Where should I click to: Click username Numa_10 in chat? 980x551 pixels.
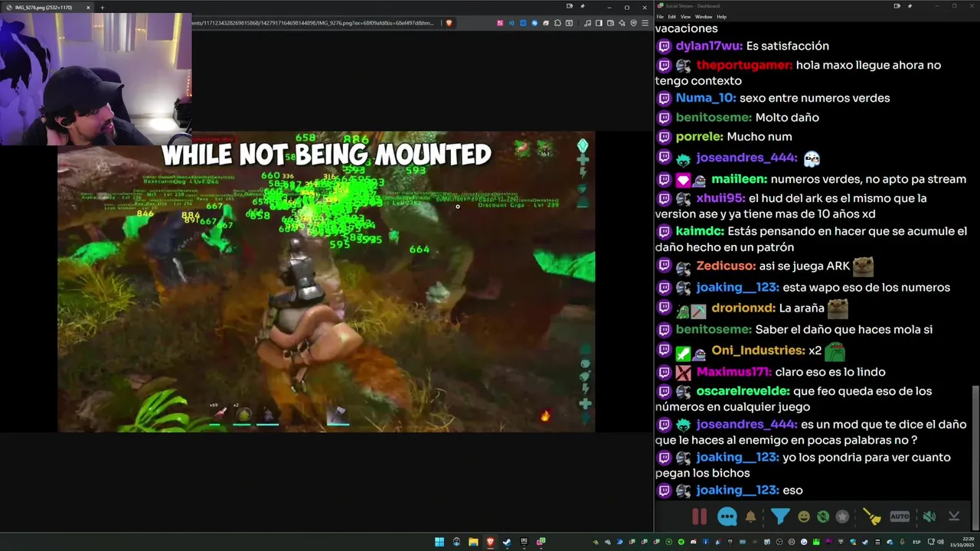click(x=706, y=98)
